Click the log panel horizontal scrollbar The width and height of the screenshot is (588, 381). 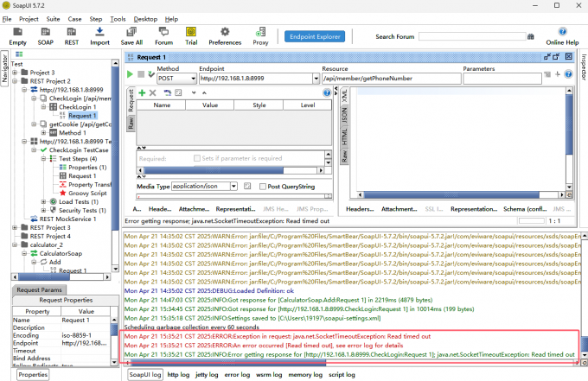[x=228, y=362]
